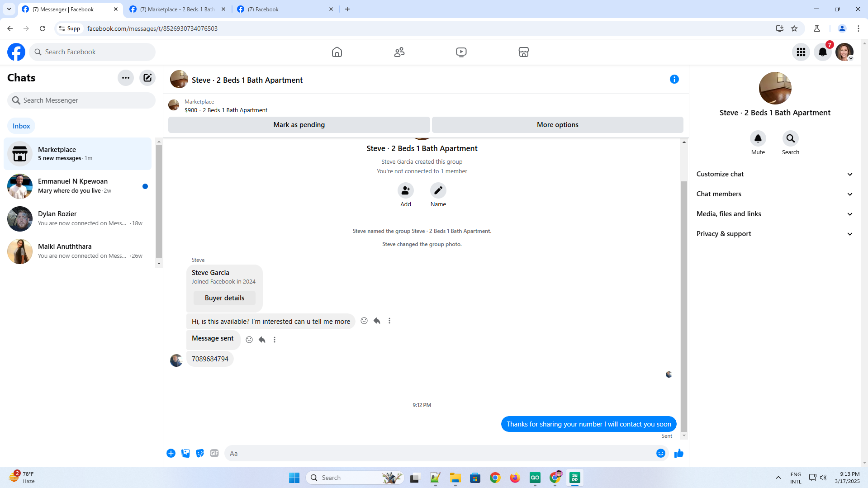Open the account profile picture menu
The width and height of the screenshot is (868, 488).
pos(844,52)
